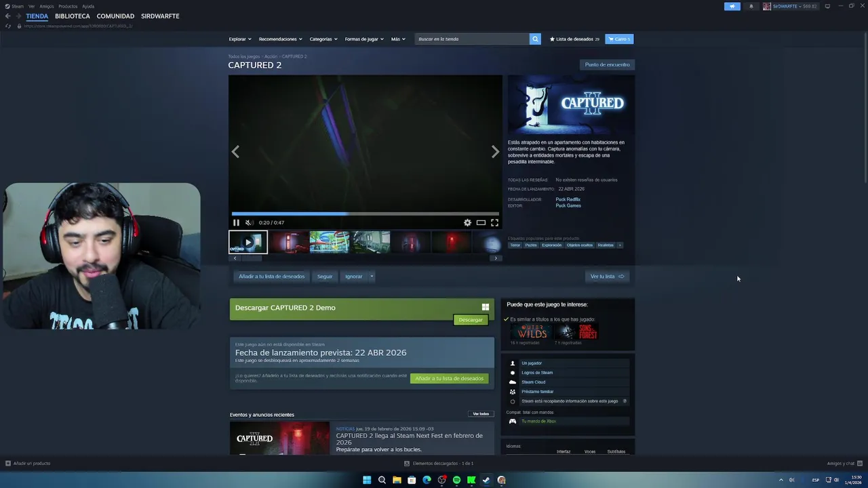This screenshot has width=868, height=488.
Task: Open Lista de deseados
Action: (x=574, y=39)
